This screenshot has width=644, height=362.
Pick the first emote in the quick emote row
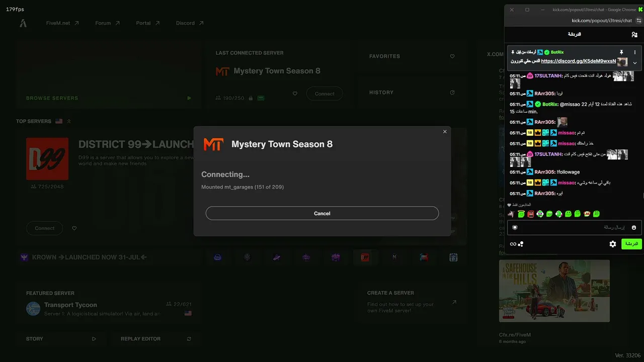511,214
